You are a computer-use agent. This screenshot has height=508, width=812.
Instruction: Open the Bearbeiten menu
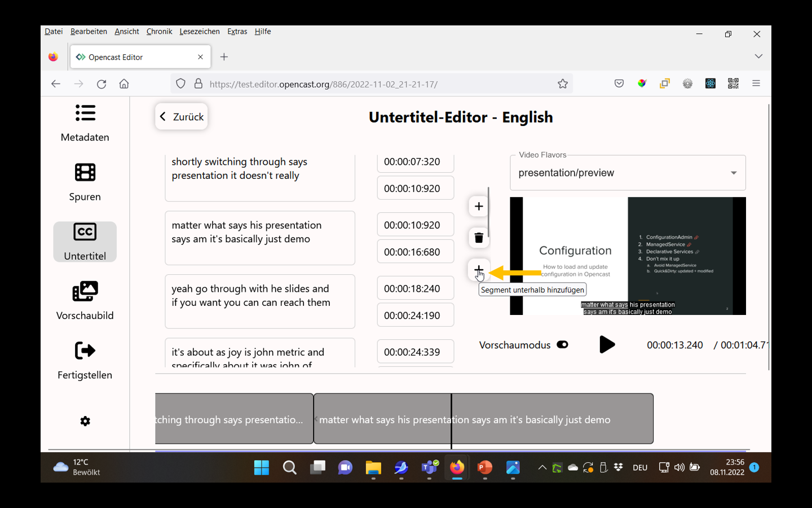[x=89, y=31]
